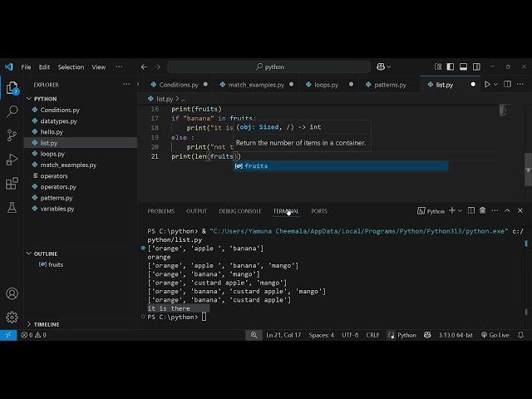
Task: Toggle the bottom panel visibility
Action: coord(464,66)
